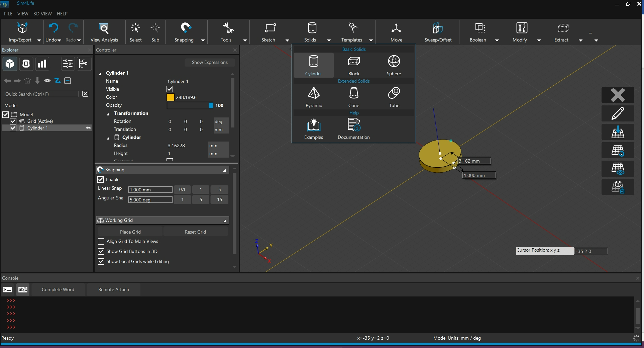Click the yellow Color swatch
Screen dimensions: 644x348
coord(171,97)
